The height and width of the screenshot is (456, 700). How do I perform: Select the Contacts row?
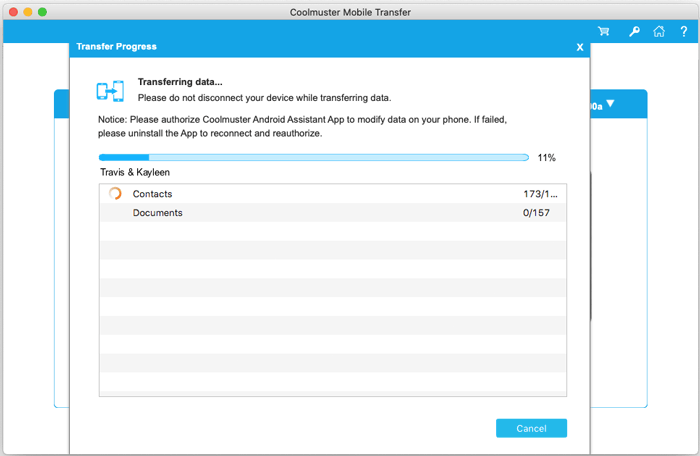333,194
